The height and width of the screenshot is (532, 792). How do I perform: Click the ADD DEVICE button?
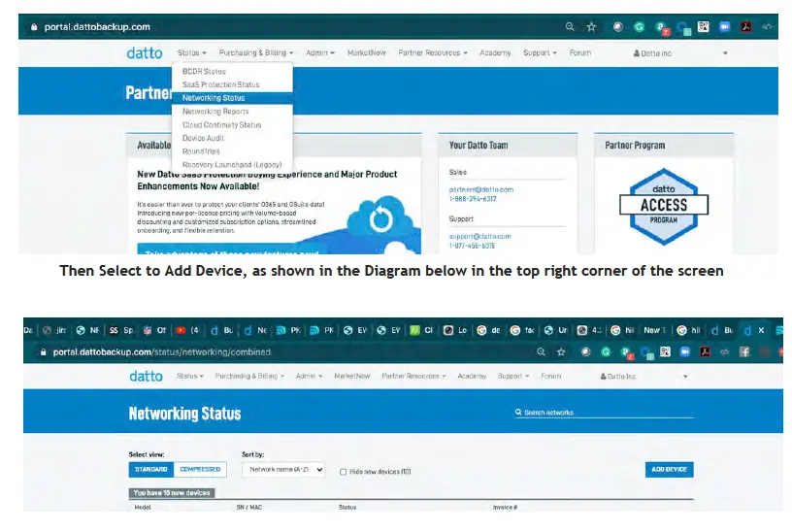[670, 469]
